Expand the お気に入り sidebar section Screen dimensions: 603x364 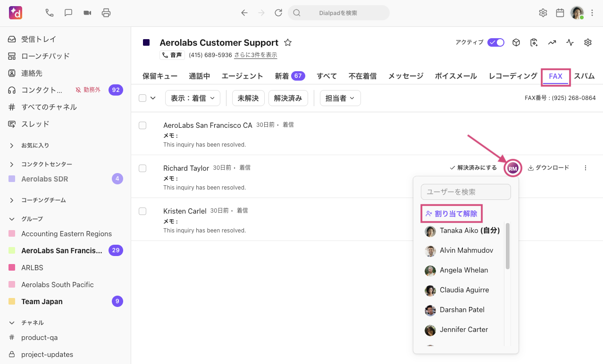click(12, 146)
